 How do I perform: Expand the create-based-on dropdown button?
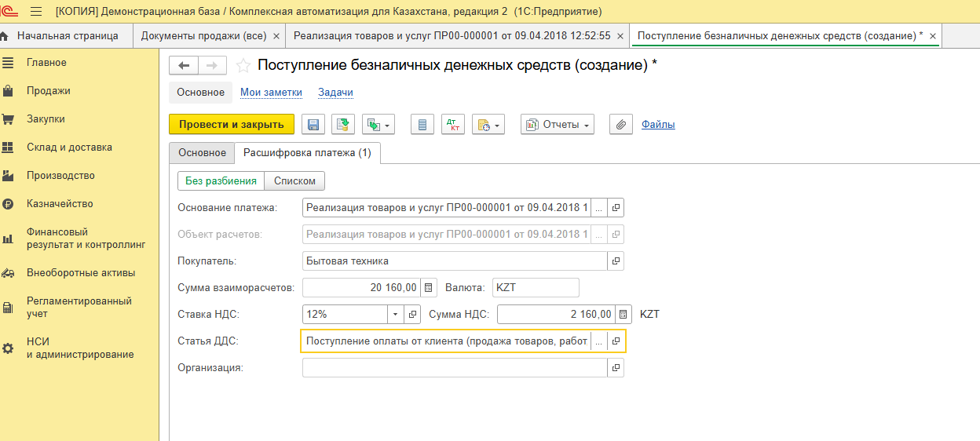(378, 125)
